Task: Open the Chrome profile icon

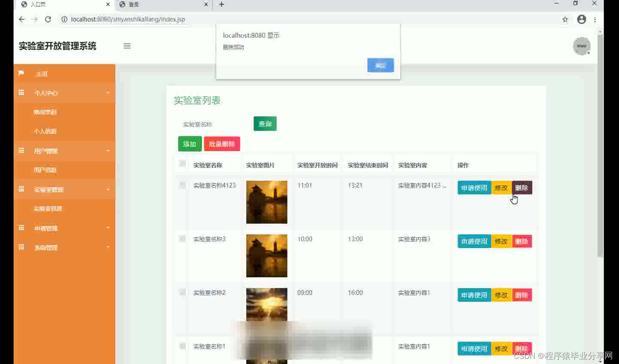Action: click(x=582, y=19)
